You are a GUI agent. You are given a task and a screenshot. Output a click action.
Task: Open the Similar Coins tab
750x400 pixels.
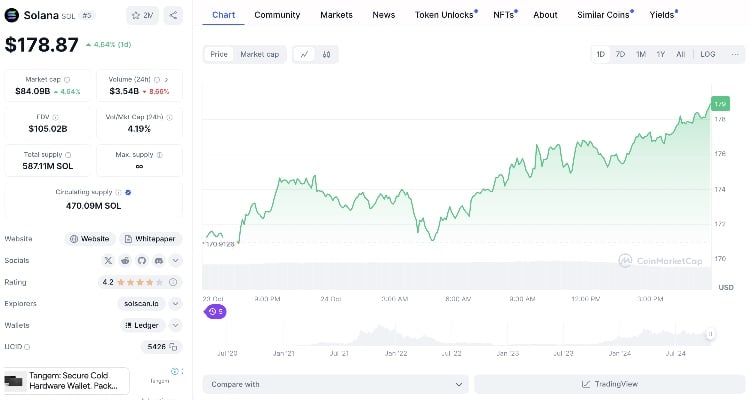603,15
